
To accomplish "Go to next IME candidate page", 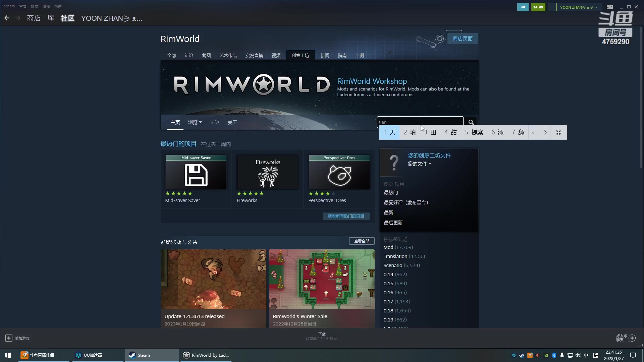I will 545,132.
